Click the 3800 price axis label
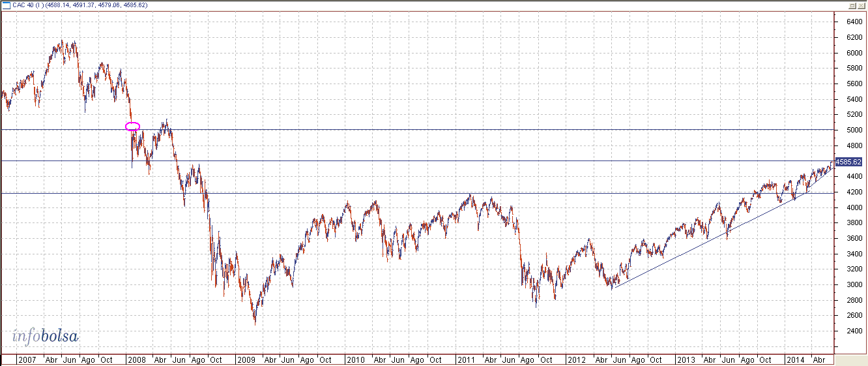 click(854, 223)
